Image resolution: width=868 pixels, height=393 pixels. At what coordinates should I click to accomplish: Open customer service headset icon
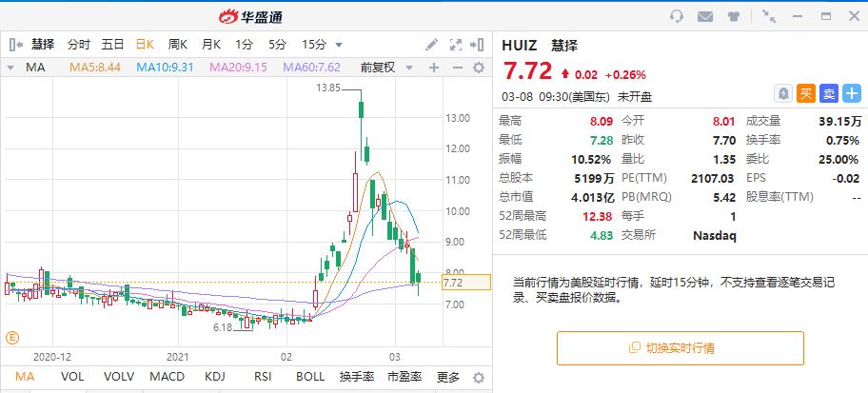click(x=677, y=16)
